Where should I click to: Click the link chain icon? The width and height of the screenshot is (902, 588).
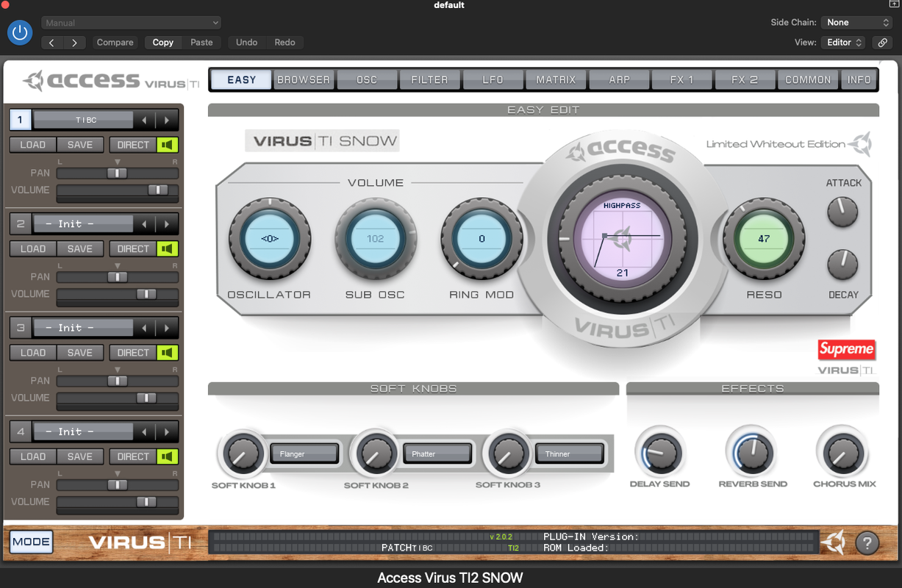tap(883, 43)
